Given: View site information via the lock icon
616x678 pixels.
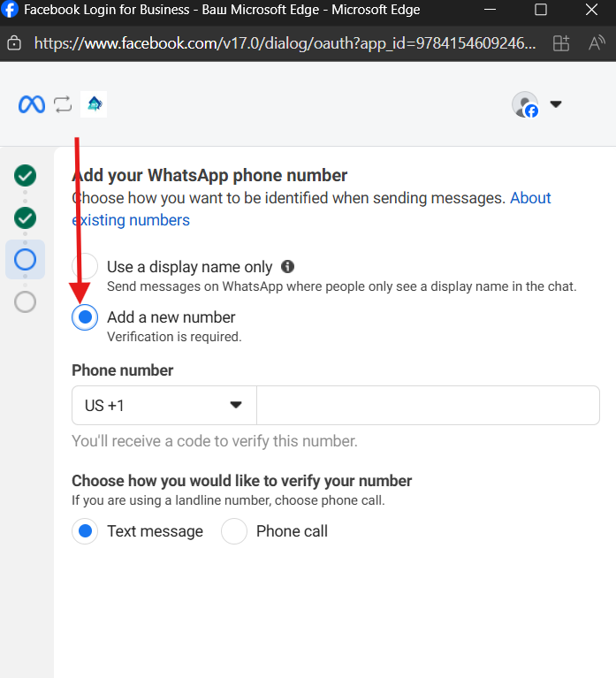Looking at the screenshot, I should [x=13, y=42].
